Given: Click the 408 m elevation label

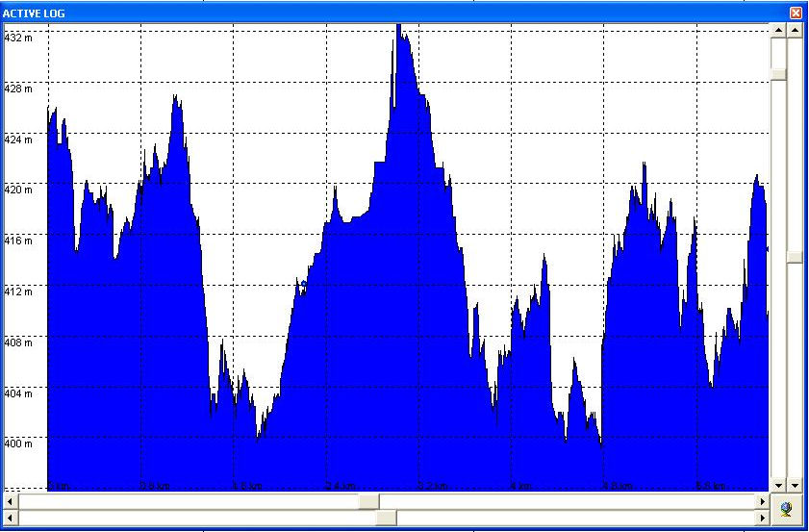Looking at the screenshot, I should pyautogui.click(x=18, y=342).
